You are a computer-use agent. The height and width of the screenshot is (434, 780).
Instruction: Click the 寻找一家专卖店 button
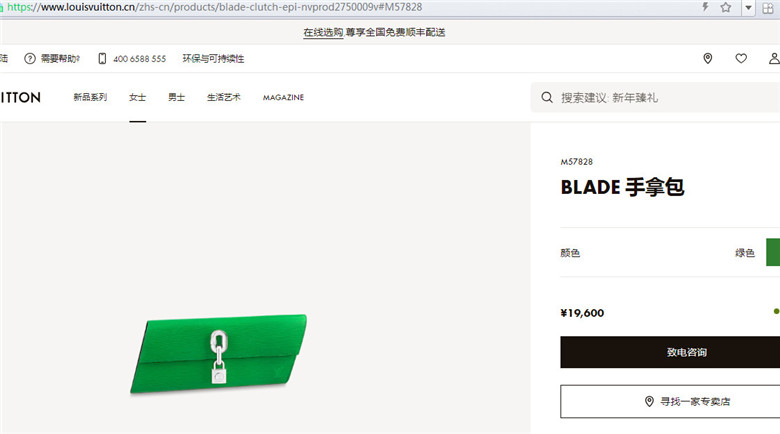[670, 401]
